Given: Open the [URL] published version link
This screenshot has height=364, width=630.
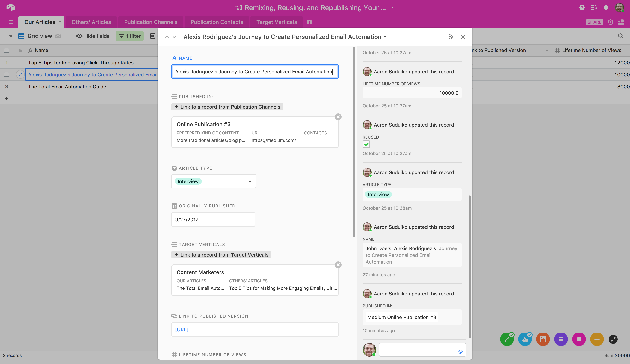Looking at the screenshot, I should [182, 330].
